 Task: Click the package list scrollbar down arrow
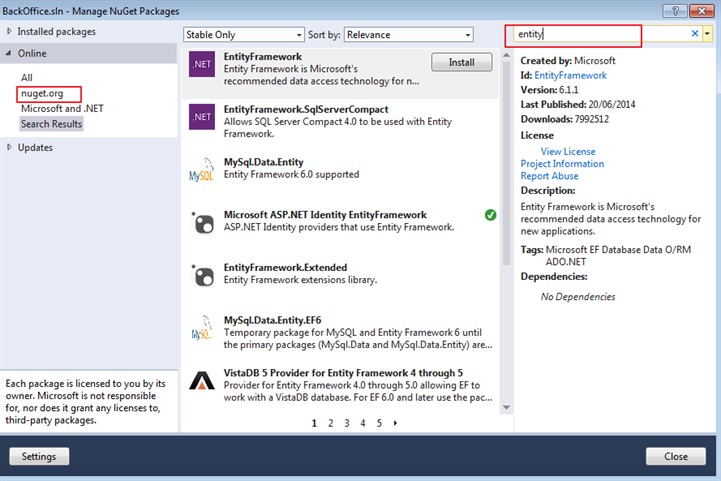point(506,407)
